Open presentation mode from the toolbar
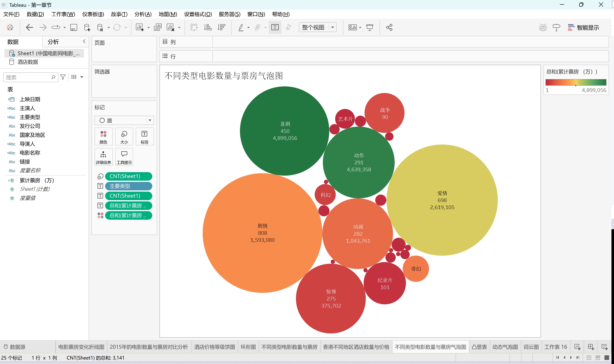 (370, 27)
